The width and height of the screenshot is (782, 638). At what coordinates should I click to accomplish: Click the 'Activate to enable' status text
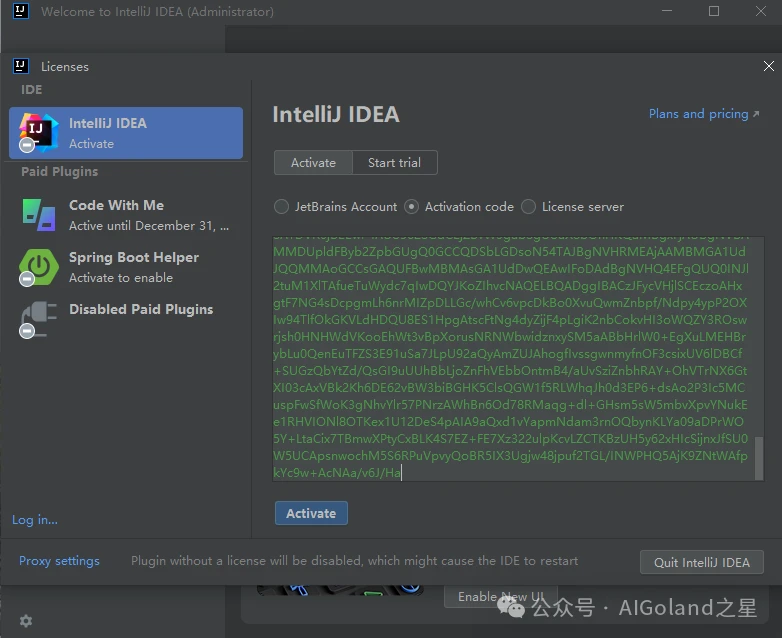pos(121,278)
